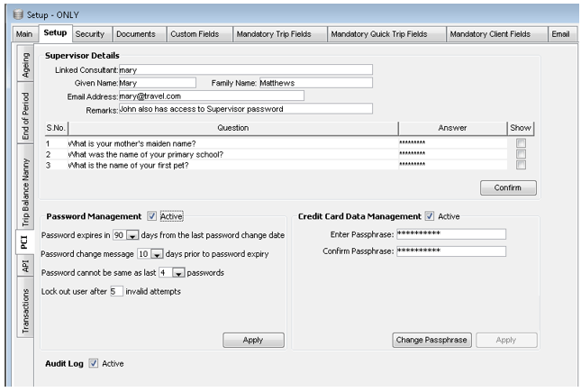Click the Confirm Passphrase field
Screen dimensions: 581x392
coord(451,251)
